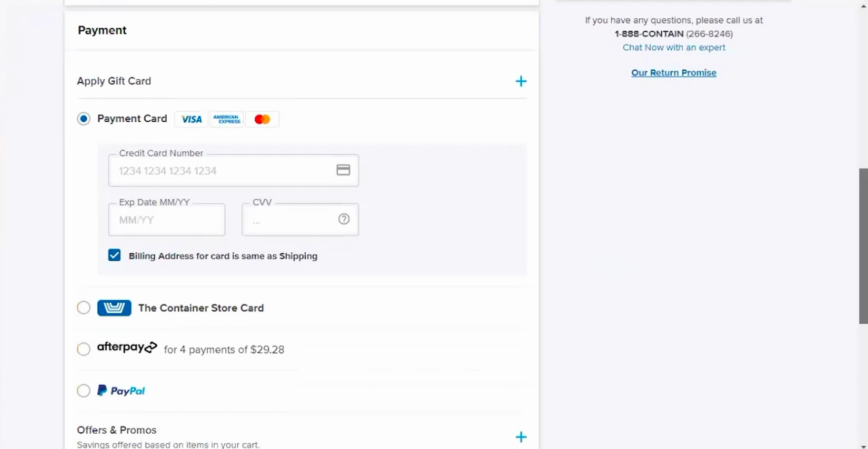Click the Visa card logo
Screen dimensions: 868x449
[x=191, y=119]
